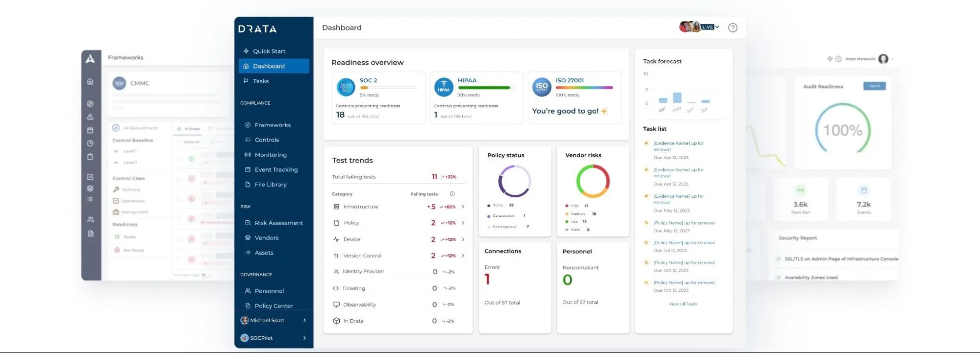Image resolution: width=980 pixels, height=353 pixels.
Task: Expand the Version Control row chevron
Action: pos(463,256)
